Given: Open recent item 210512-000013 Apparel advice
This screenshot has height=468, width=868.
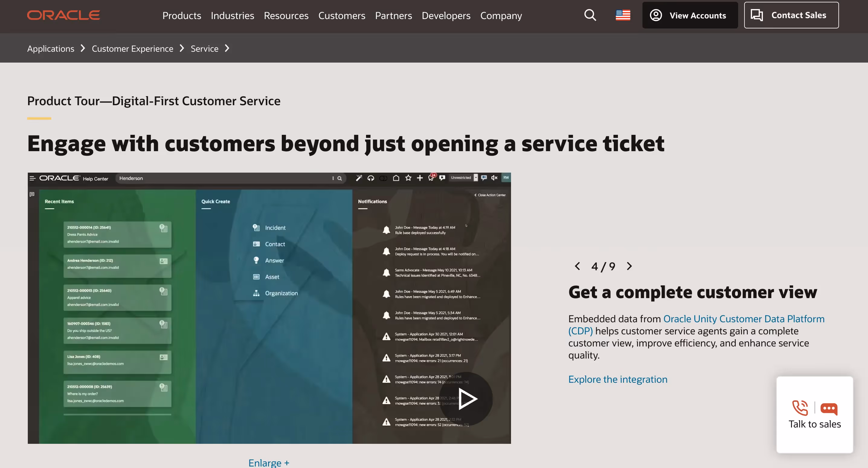Looking at the screenshot, I should [x=117, y=297].
